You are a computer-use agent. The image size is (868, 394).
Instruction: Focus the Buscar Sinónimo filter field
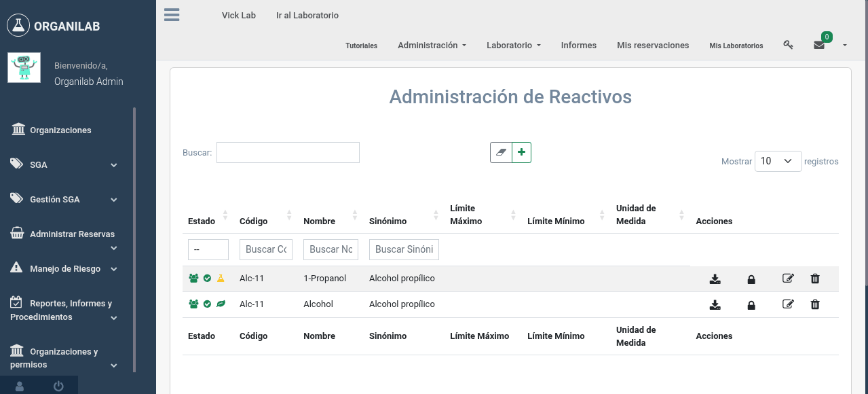click(x=404, y=249)
